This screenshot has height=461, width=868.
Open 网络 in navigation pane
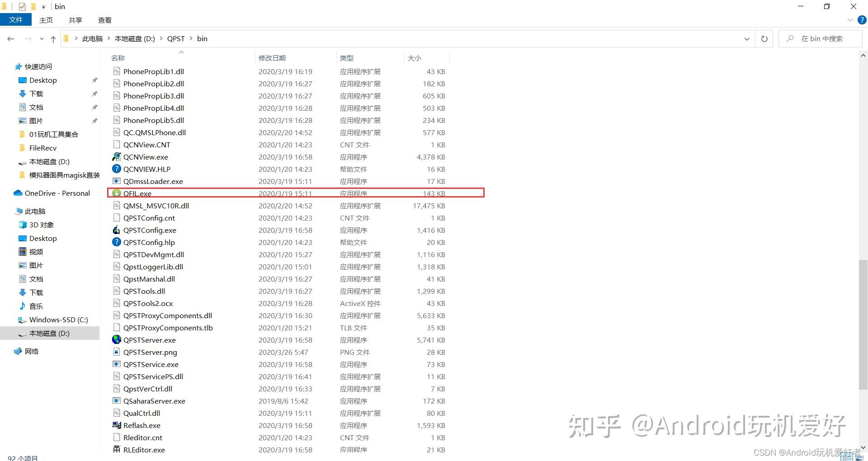26,351
